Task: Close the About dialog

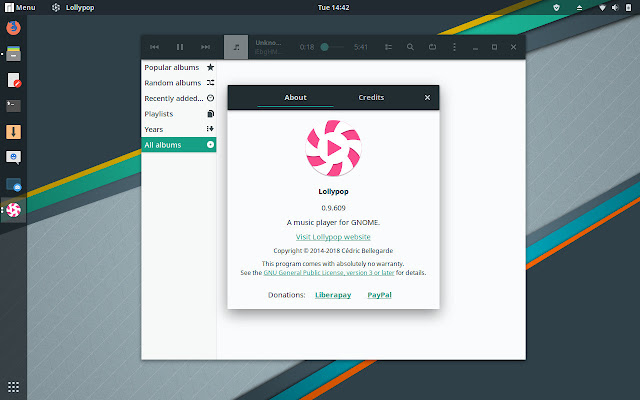Action: pyautogui.click(x=427, y=98)
